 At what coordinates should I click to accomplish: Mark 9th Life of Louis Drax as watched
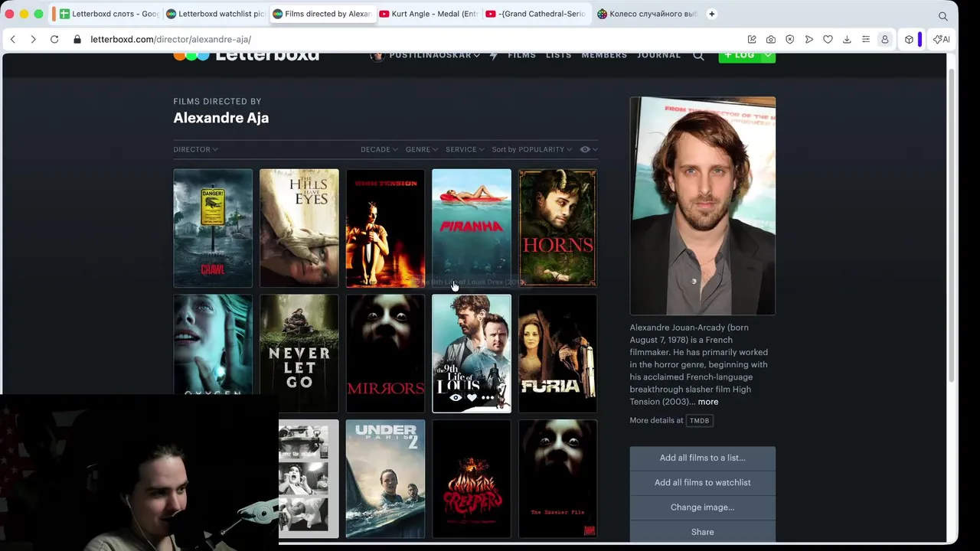pyautogui.click(x=456, y=398)
